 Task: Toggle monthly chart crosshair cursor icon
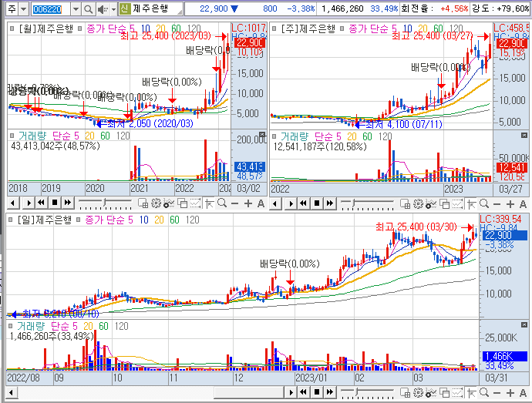[x=210, y=203]
